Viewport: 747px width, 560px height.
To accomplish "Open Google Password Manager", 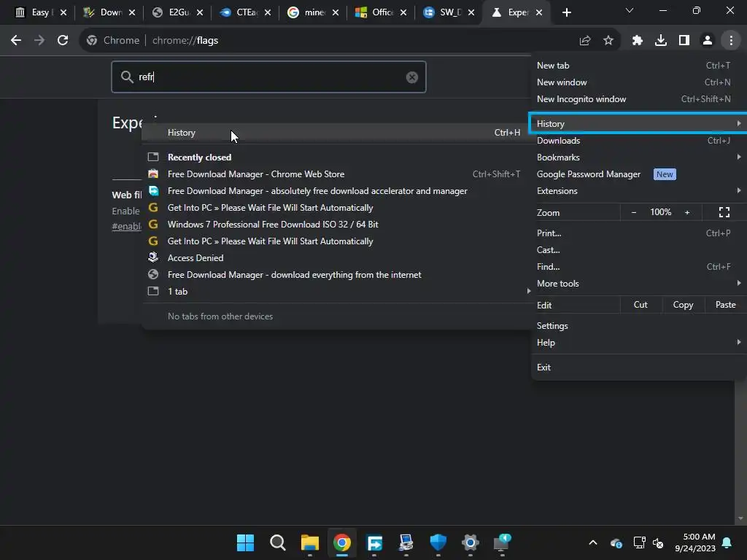I will point(638,174).
